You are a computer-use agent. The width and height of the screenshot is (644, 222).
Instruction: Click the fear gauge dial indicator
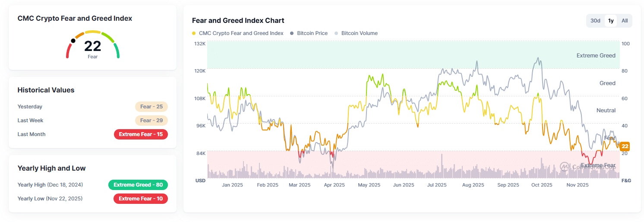[x=73, y=41]
